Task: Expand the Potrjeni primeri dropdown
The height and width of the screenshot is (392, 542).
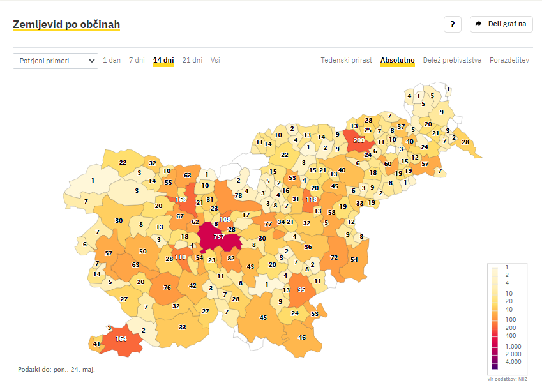Action: click(x=56, y=61)
